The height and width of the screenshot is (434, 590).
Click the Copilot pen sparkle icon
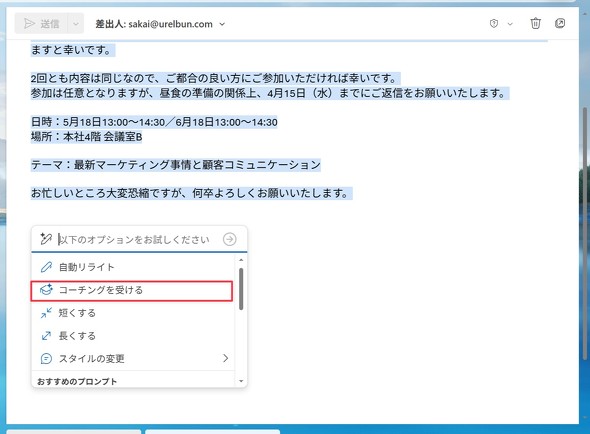[46, 239]
